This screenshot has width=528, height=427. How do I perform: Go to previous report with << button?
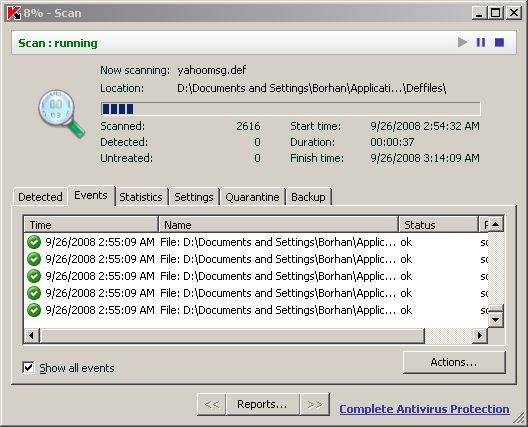point(212,404)
